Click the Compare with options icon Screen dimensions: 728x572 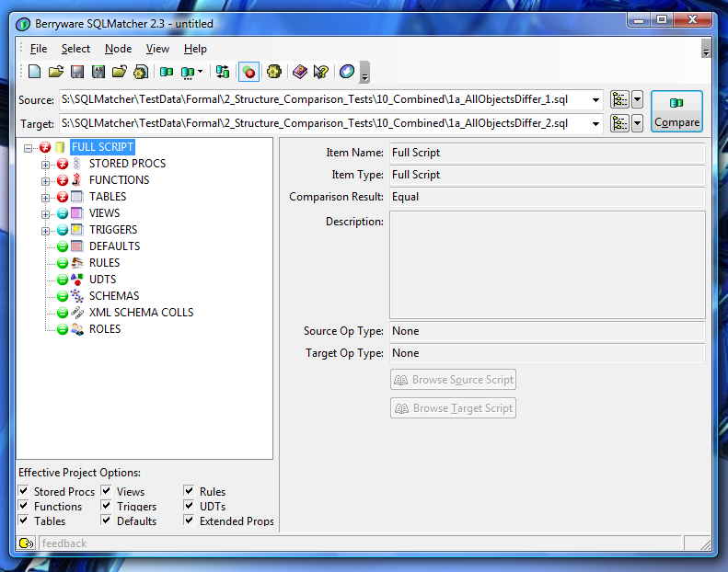188,73
